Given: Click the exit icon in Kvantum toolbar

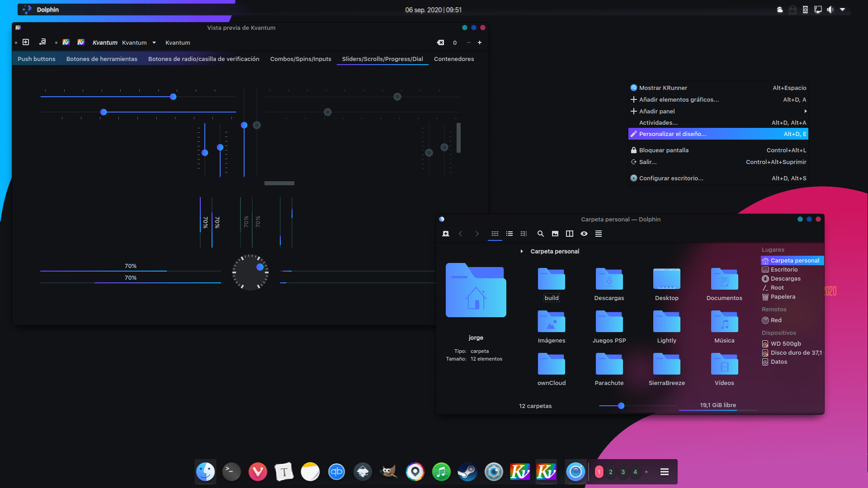Looking at the screenshot, I should coord(26,42).
